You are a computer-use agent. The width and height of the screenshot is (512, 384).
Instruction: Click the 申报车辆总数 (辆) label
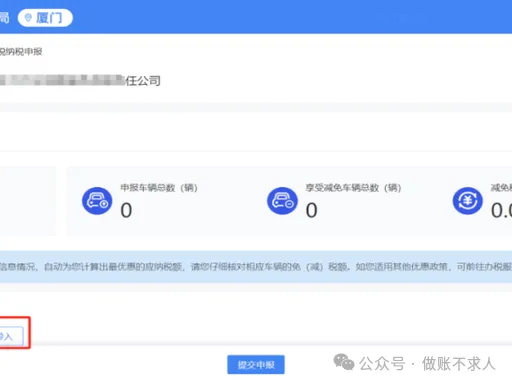pyautogui.click(x=159, y=188)
